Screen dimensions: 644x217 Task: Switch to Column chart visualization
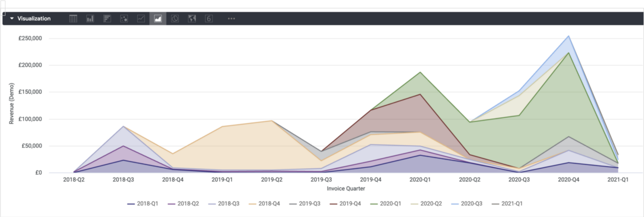point(90,19)
